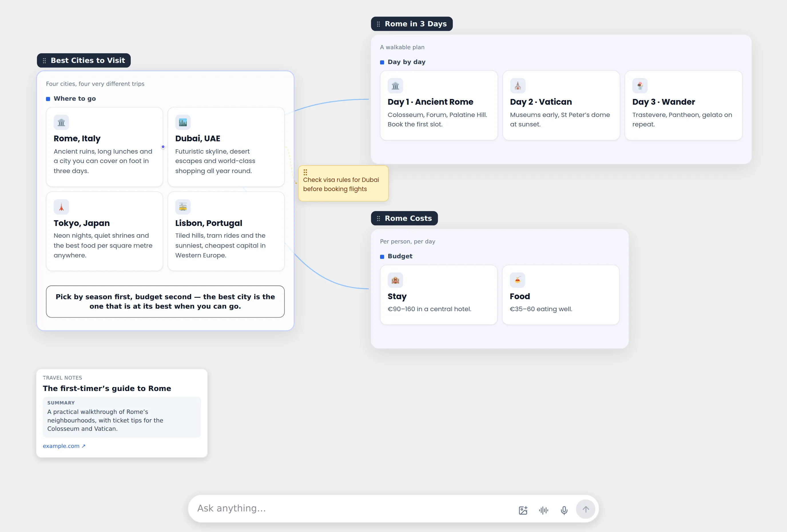Viewport: 787px width, 532px height.
Task: Click the Stay price text €90–160
Action: 430,309
